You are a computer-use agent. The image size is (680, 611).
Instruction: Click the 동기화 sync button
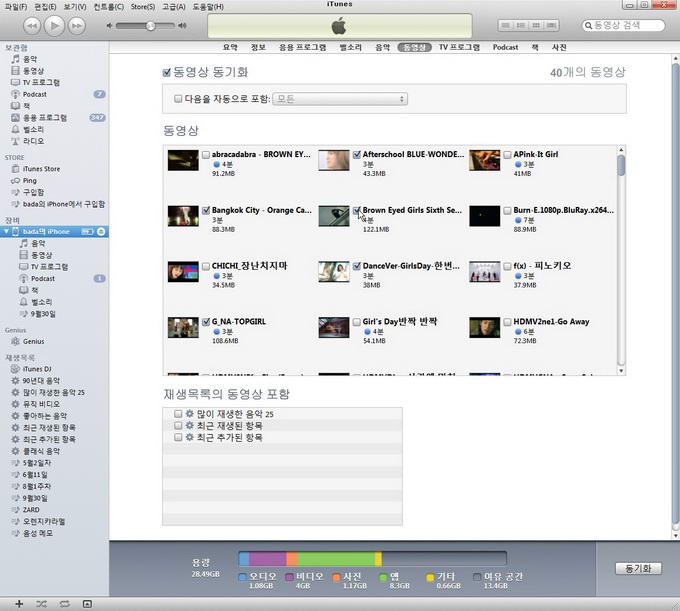[638, 569]
